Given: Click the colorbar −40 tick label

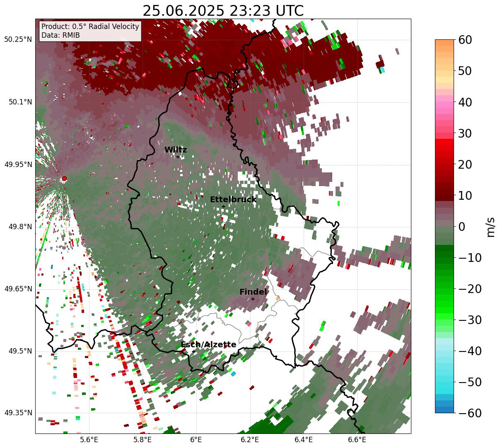Looking at the screenshot, I should pyautogui.click(x=470, y=351).
